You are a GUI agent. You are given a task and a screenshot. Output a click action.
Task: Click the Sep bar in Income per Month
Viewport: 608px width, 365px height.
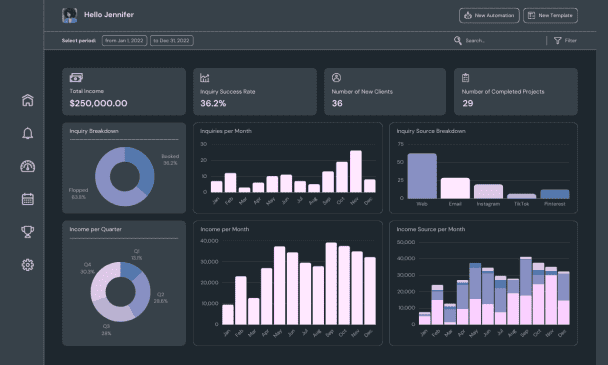tap(331, 284)
